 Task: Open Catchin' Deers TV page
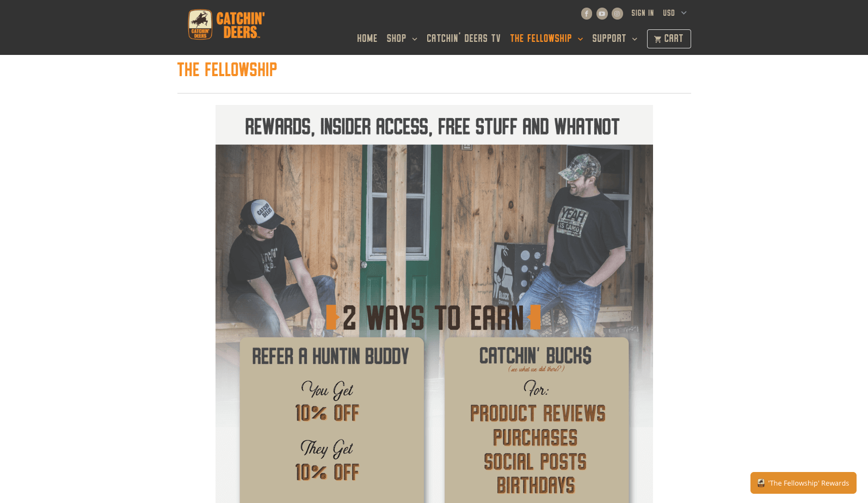pos(463,39)
